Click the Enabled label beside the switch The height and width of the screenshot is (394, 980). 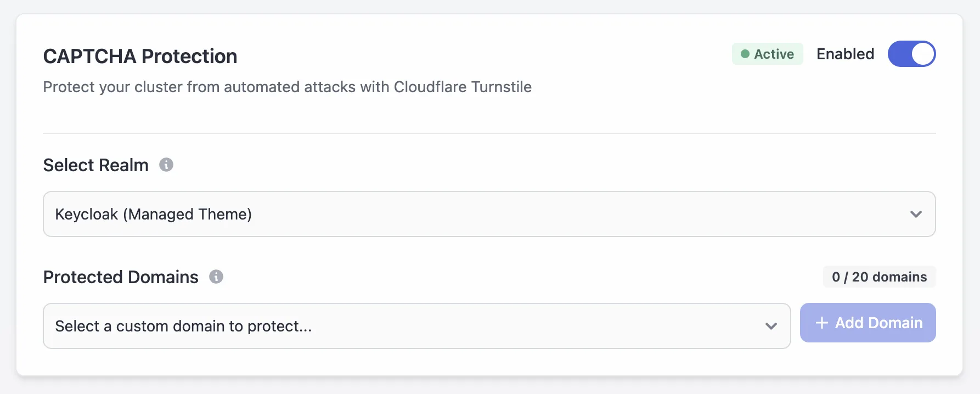(845, 54)
